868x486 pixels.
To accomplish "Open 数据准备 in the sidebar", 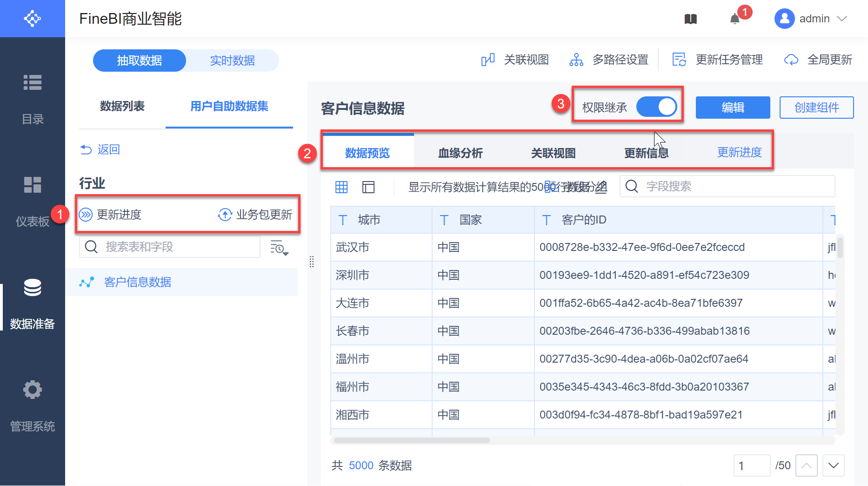I will (x=33, y=304).
